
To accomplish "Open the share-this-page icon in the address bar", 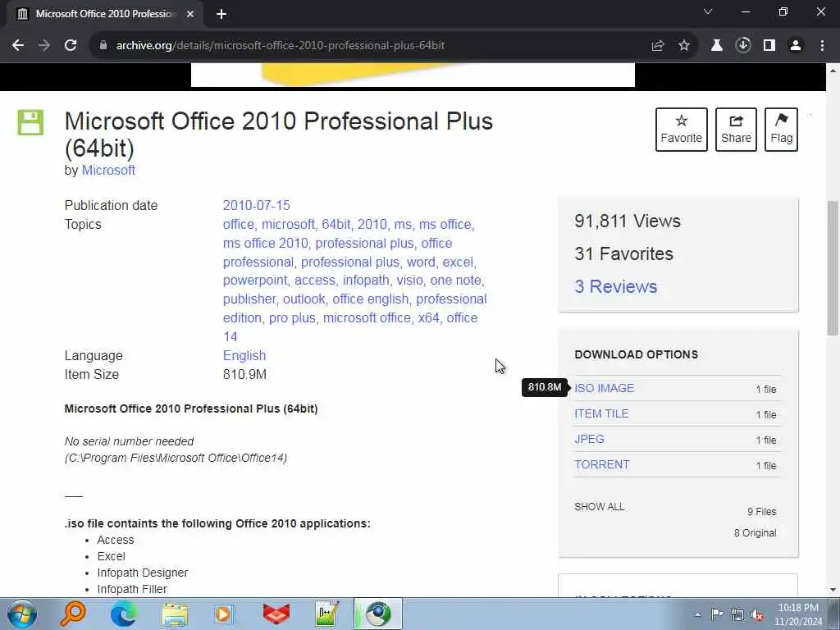I will point(658,46).
